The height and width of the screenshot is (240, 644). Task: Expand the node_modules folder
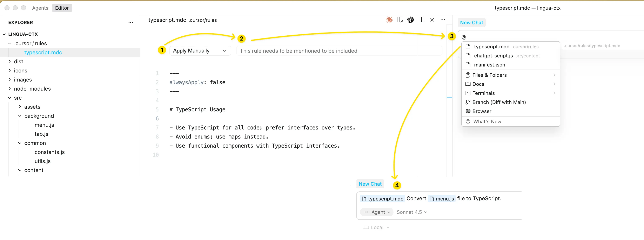coord(32,89)
